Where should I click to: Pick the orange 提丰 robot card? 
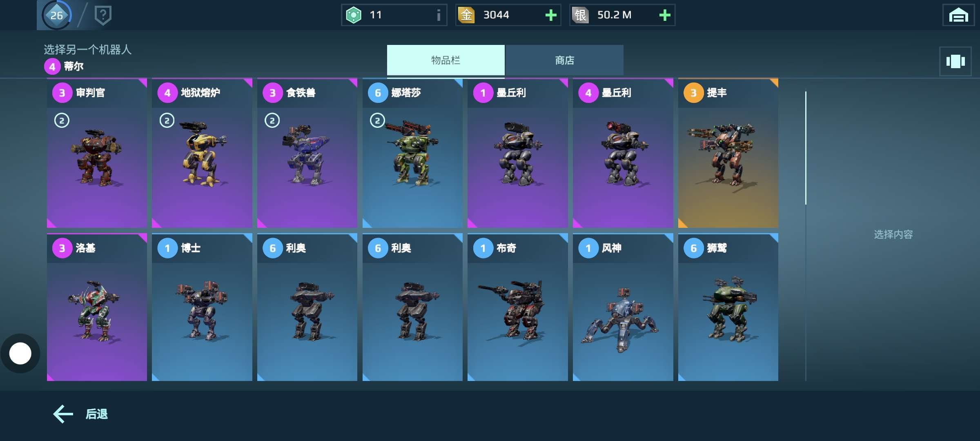728,153
